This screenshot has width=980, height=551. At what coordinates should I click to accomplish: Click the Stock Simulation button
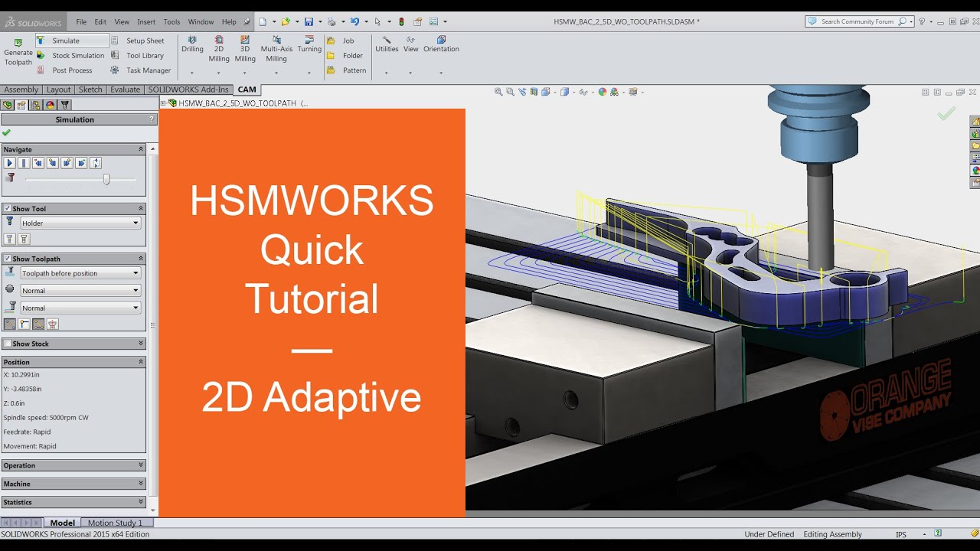point(70,55)
